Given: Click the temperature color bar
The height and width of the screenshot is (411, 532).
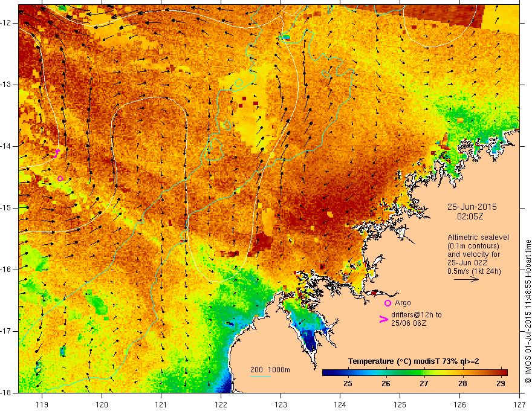Looking at the screenshot, I should [x=415, y=373].
